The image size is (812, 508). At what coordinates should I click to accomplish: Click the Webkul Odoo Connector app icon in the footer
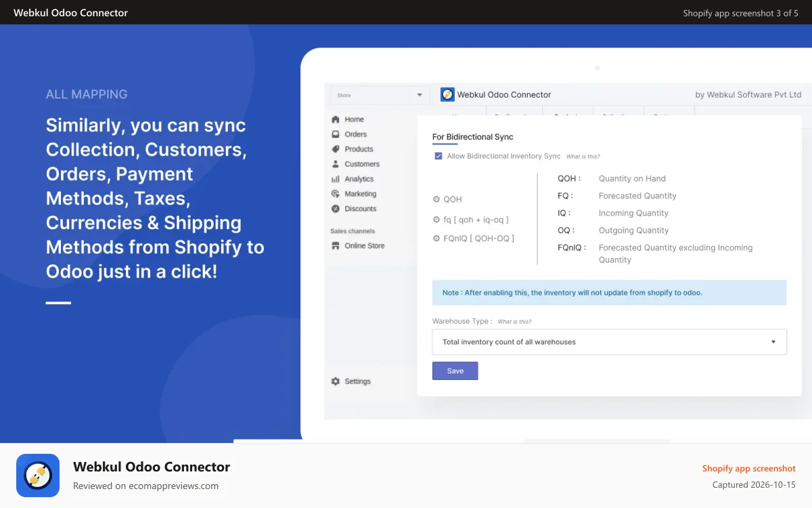[38, 475]
